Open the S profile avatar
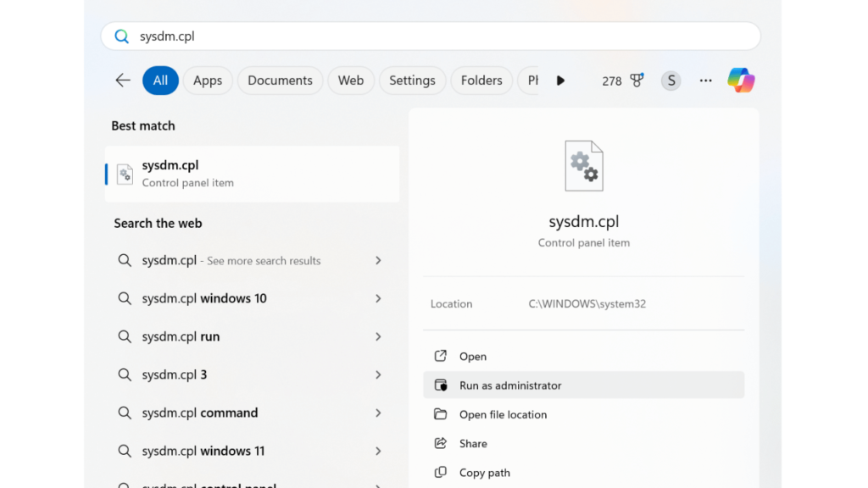This screenshot has width=868, height=488. 671,80
